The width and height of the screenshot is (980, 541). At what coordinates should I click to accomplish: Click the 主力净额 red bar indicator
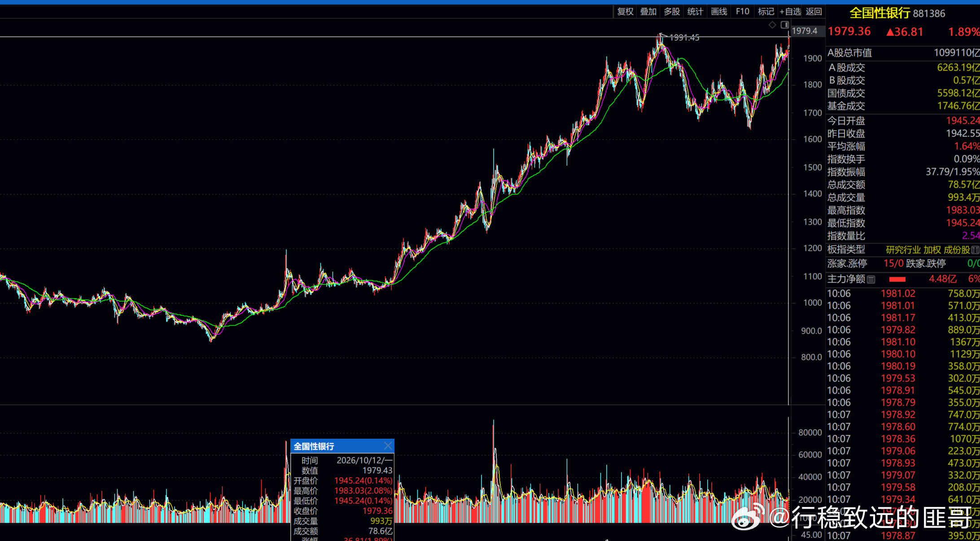(x=897, y=279)
